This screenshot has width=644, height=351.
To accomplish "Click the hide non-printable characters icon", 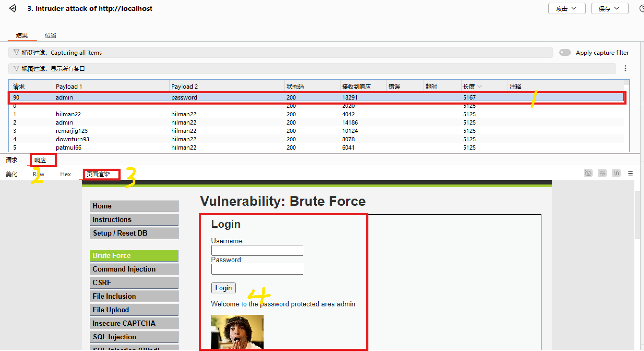I will (x=588, y=173).
